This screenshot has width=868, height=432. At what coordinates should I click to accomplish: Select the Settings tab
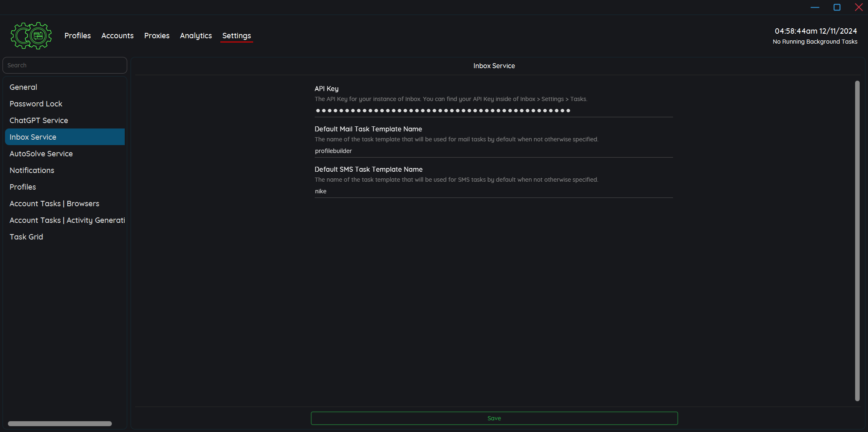click(237, 36)
